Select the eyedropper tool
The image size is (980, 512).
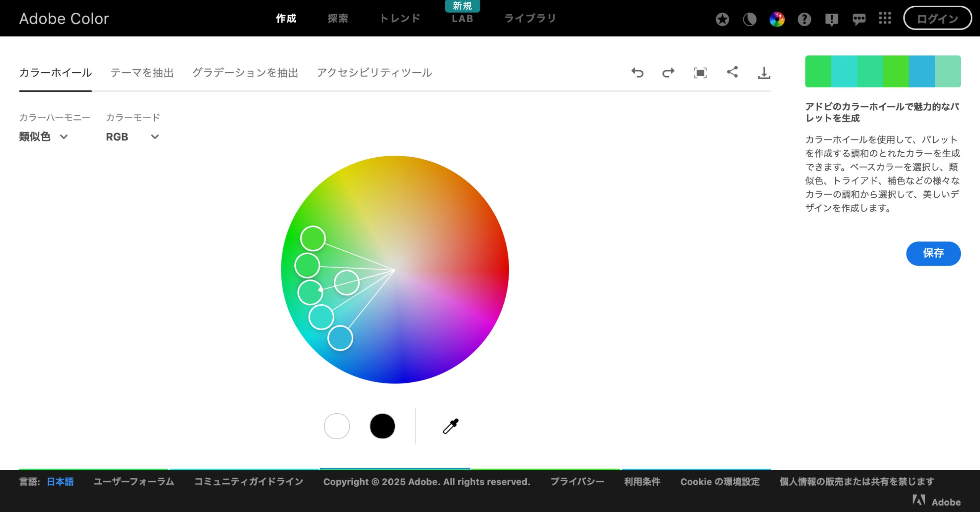451,426
